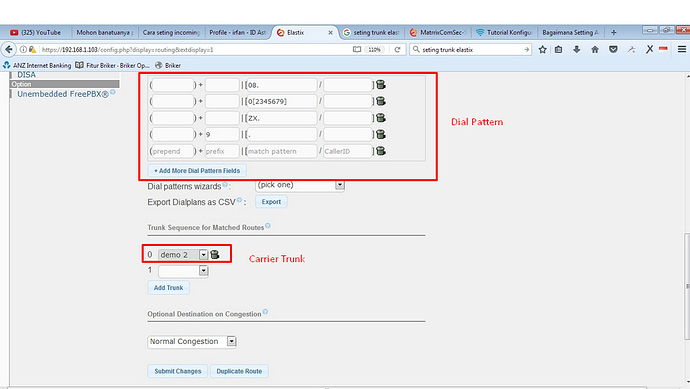This screenshot has height=389, width=690.
Task: Switch to Bagaimana Setting tab
Action: coord(570,33)
